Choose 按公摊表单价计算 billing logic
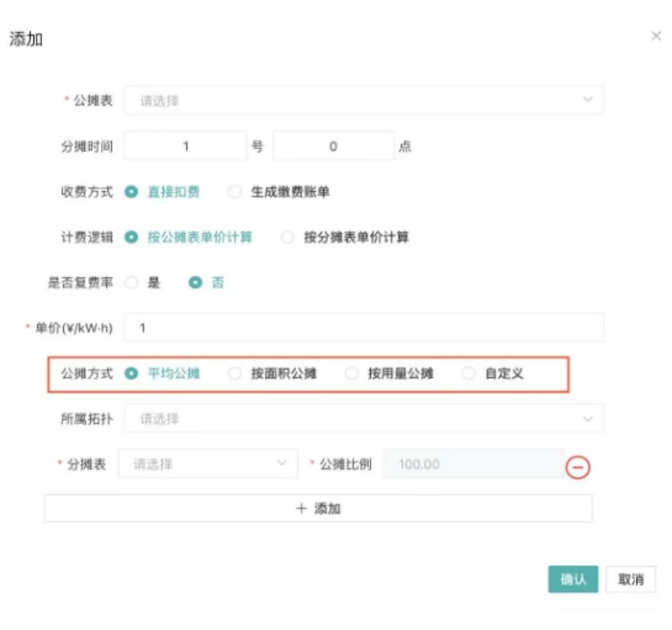This screenshot has width=672, height=630. click(131, 238)
